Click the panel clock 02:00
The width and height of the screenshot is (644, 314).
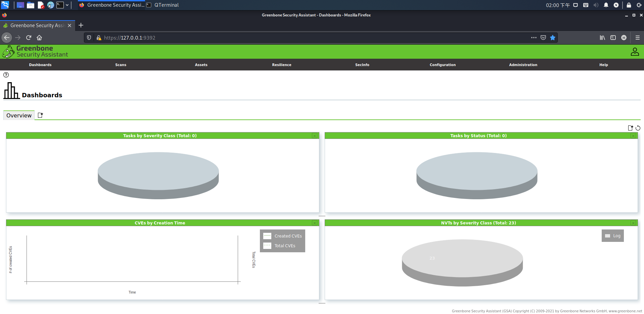click(558, 5)
